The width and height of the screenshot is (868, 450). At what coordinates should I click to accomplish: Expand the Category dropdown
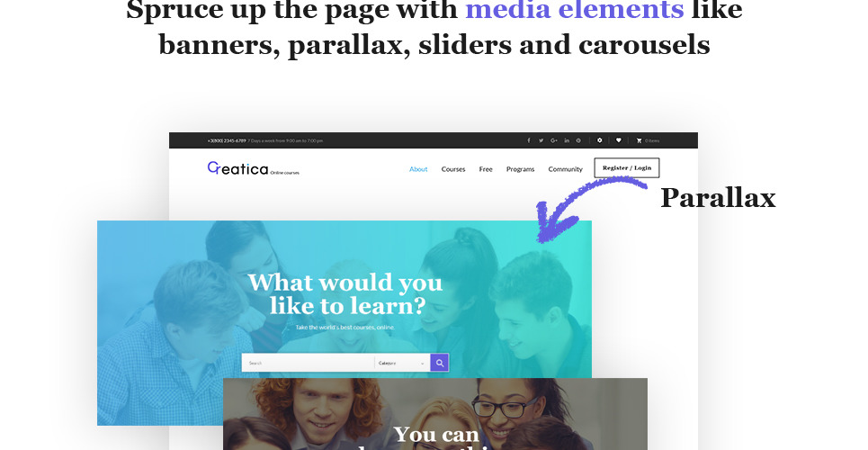pyautogui.click(x=402, y=363)
